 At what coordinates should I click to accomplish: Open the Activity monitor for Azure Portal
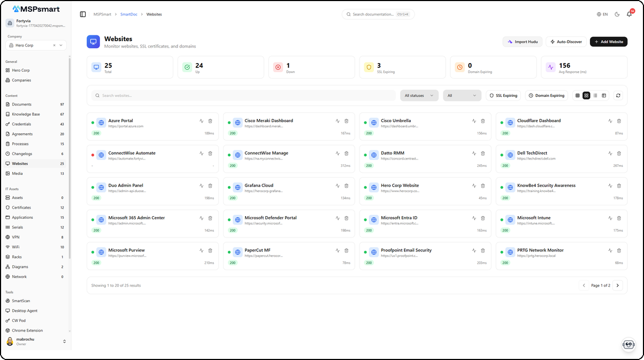(x=201, y=121)
